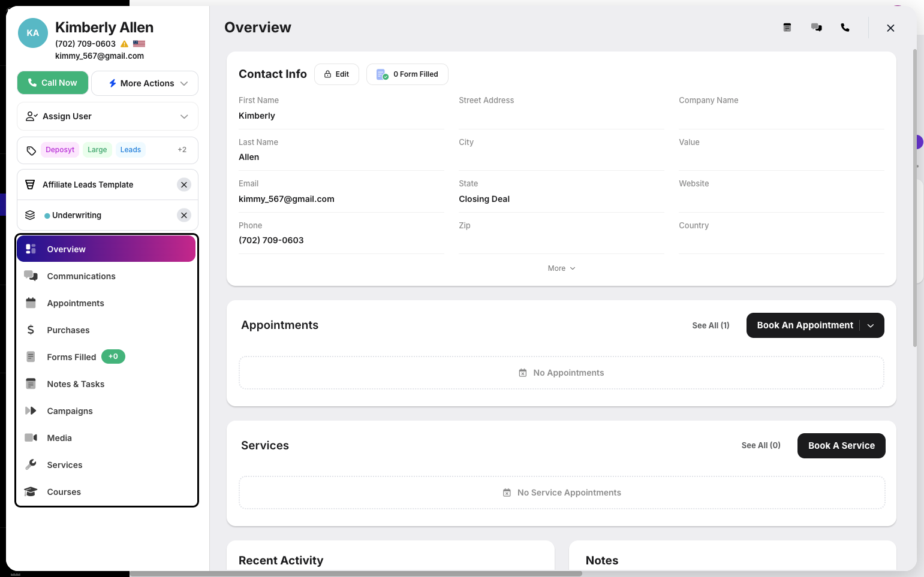
Task: Click the Book A Service button
Action: [841, 446]
